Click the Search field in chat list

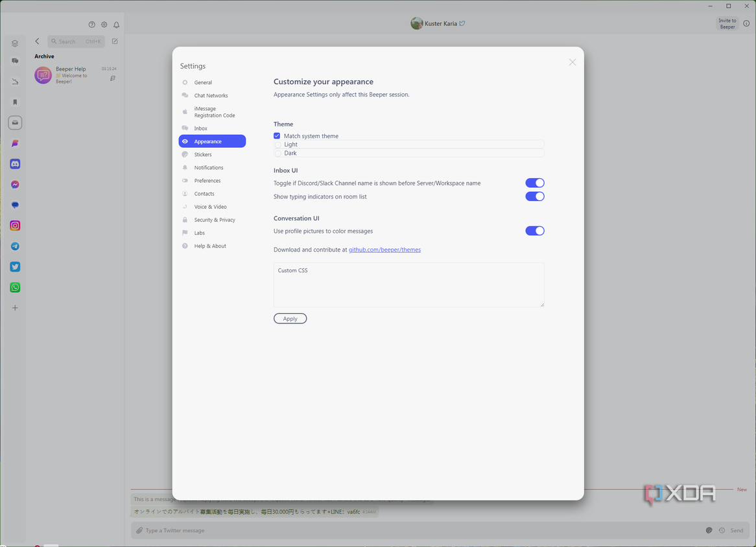[x=76, y=41]
